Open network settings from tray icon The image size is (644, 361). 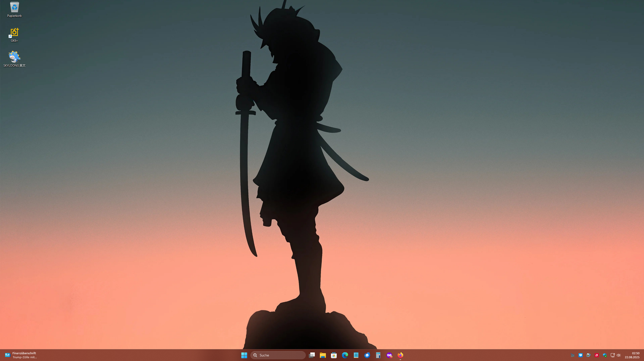coord(612,355)
